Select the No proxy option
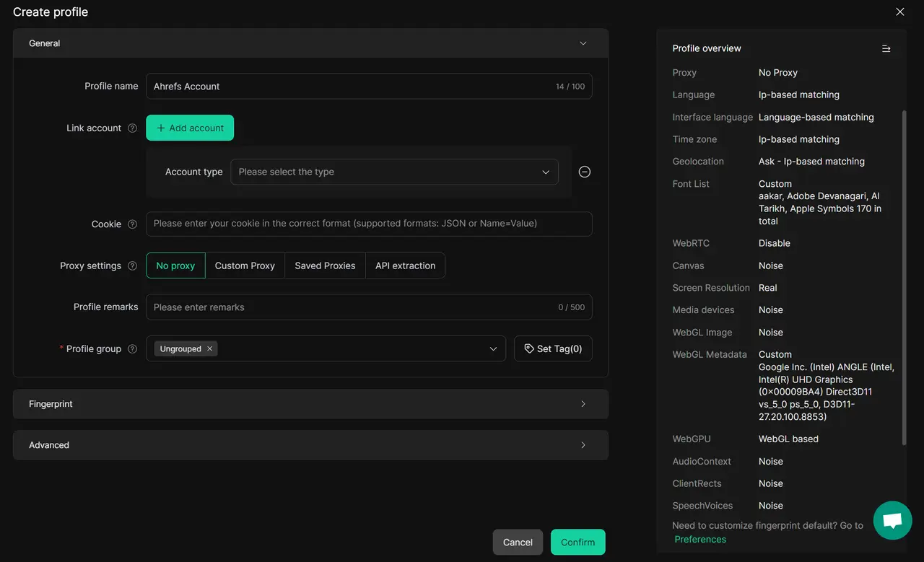924x562 pixels. point(175,265)
